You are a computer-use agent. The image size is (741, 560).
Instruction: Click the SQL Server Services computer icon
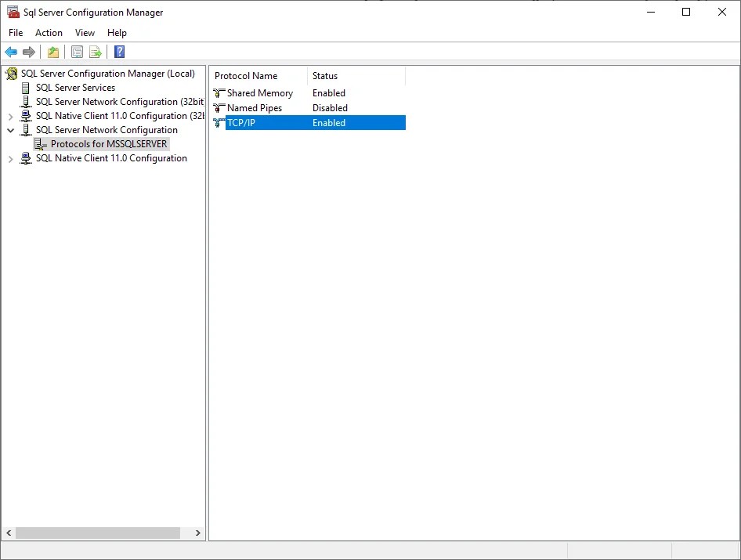pos(26,87)
